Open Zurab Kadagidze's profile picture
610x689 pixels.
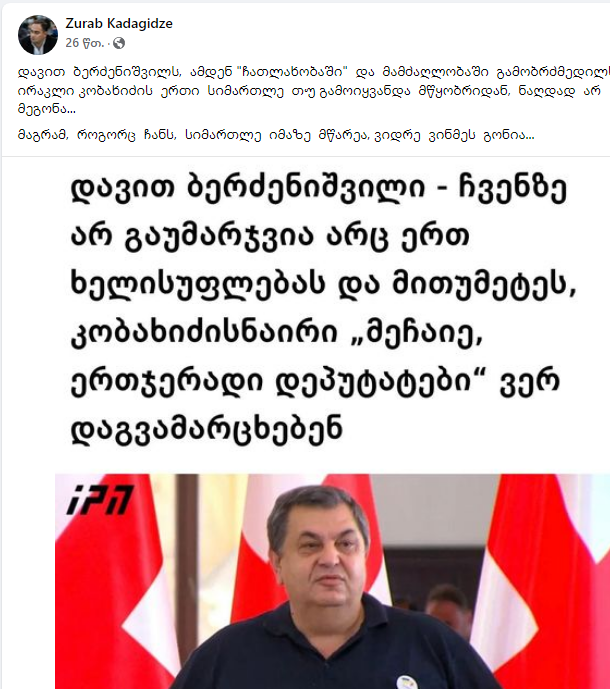coord(38,35)
